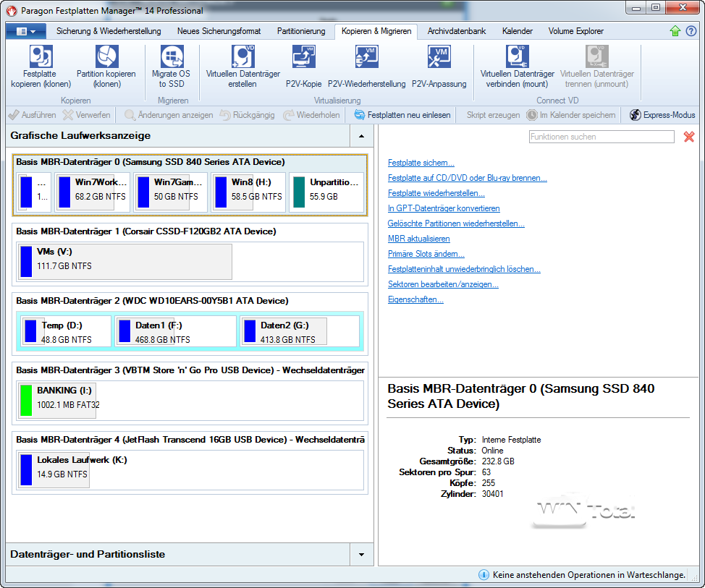Click Festplatten neu einlesen button
The image size is (705, 588).
[x=402, y=115]
